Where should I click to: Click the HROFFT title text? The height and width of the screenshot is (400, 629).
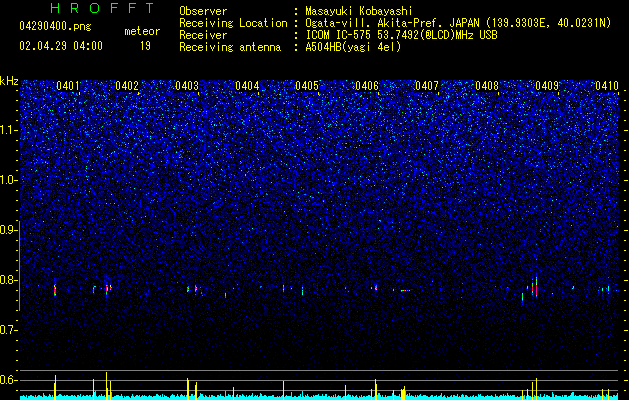coord(103,8)
